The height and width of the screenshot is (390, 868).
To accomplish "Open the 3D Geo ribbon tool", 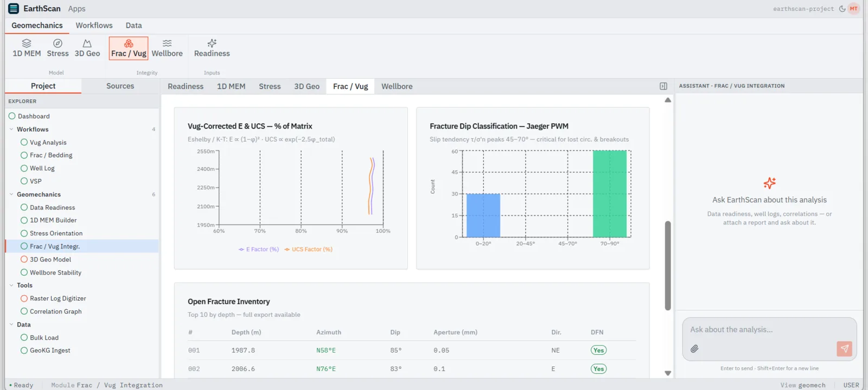I will [x=87, y=48].
